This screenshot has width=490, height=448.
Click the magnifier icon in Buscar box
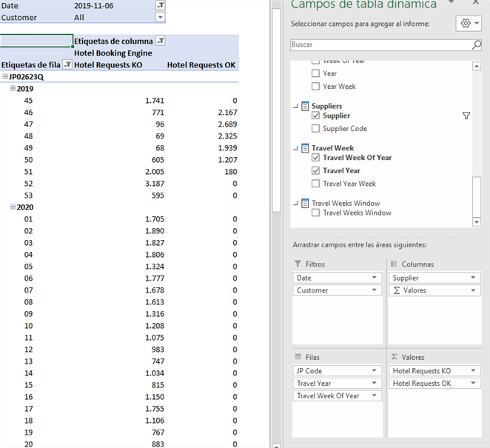[477, 45]
